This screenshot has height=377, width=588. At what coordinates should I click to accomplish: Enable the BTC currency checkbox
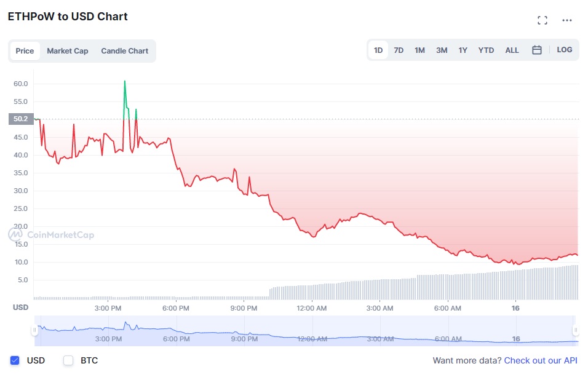coord(69,360)
